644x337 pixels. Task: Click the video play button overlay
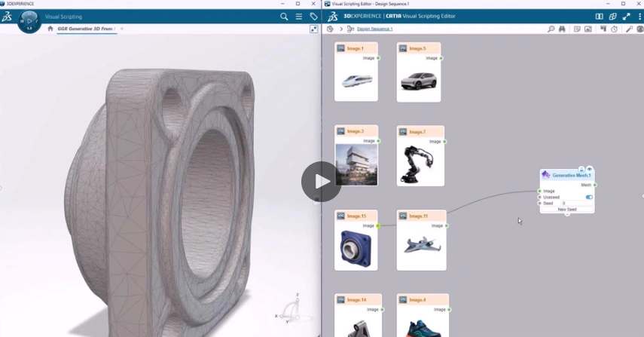[321, 181]
